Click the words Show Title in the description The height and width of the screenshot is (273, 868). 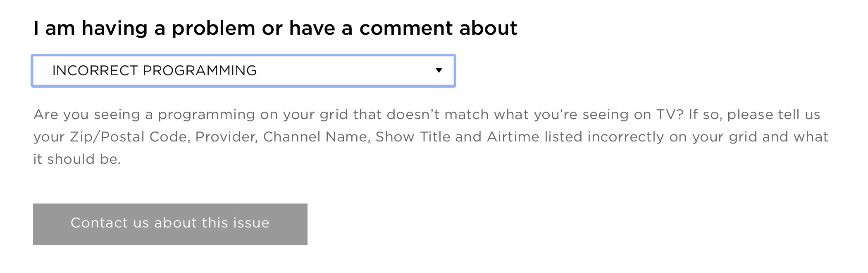point(413,137)
